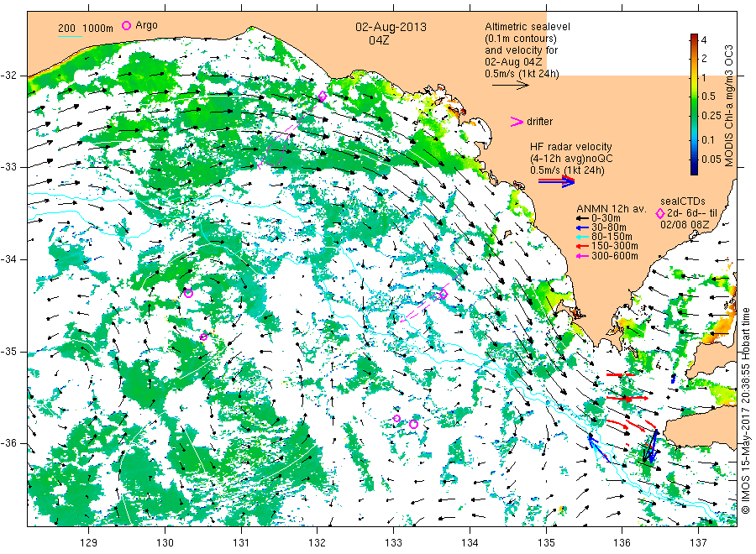The height and width of the screenshot is (554, 756).
Task: Click the HF radar red-blue scale arrow
Action: [x=557, y=181]
